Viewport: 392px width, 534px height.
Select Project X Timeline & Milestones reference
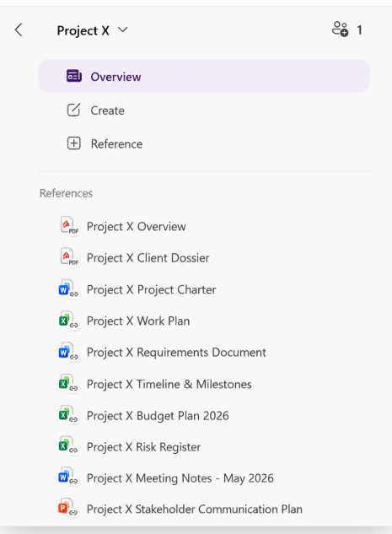[x=169, y=384]
